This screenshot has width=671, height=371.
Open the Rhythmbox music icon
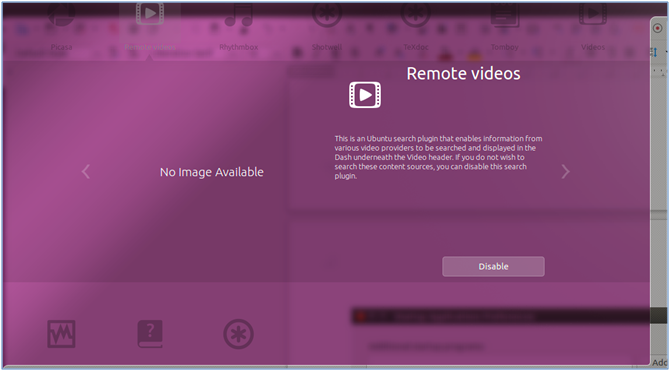(239, 15)
